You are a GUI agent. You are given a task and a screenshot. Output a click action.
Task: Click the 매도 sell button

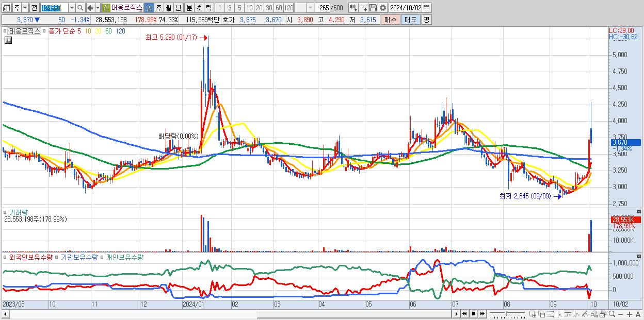(410, 20)
